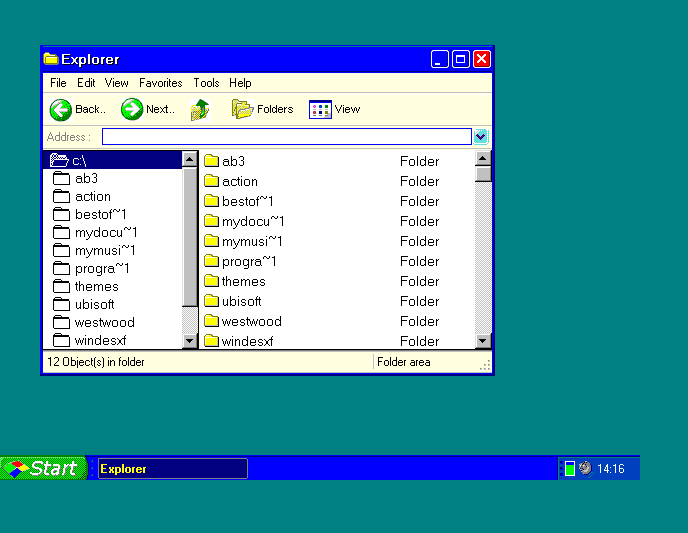Viewport: 688px width, 533px height.
Task: Click tree pane scrollbar thumb
Action: coord(190,236)
